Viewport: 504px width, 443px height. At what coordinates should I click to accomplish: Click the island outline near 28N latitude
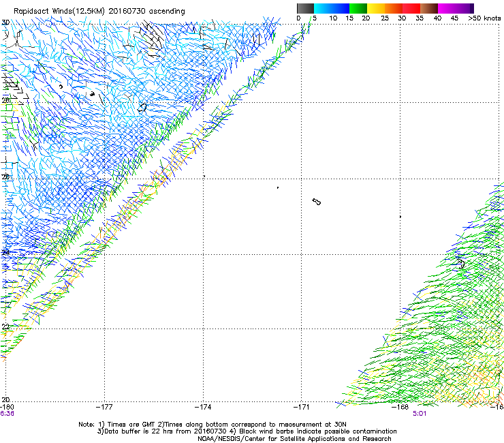pos(142,108)
